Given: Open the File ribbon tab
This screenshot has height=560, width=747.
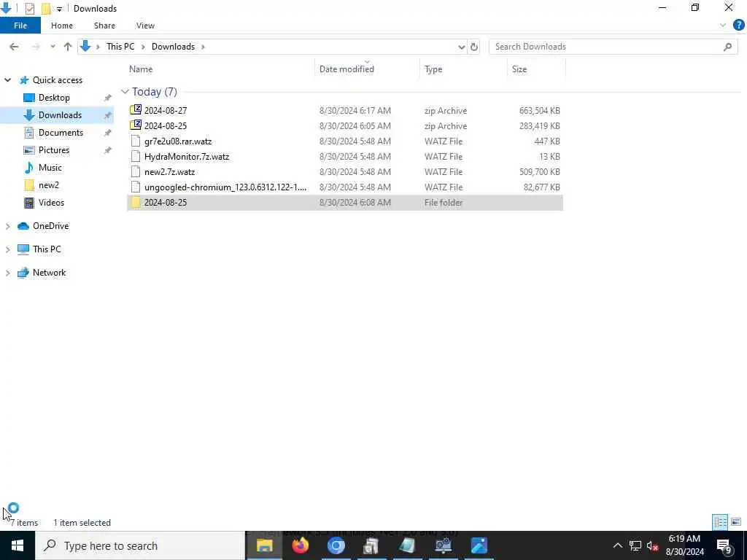Looking at the screenshot, I should (x=20, y=26).
